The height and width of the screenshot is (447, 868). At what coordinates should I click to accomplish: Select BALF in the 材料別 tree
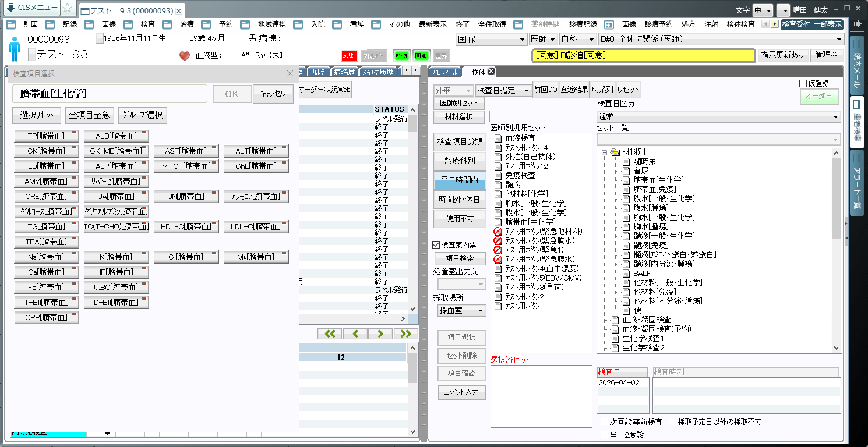pos(641,273)
